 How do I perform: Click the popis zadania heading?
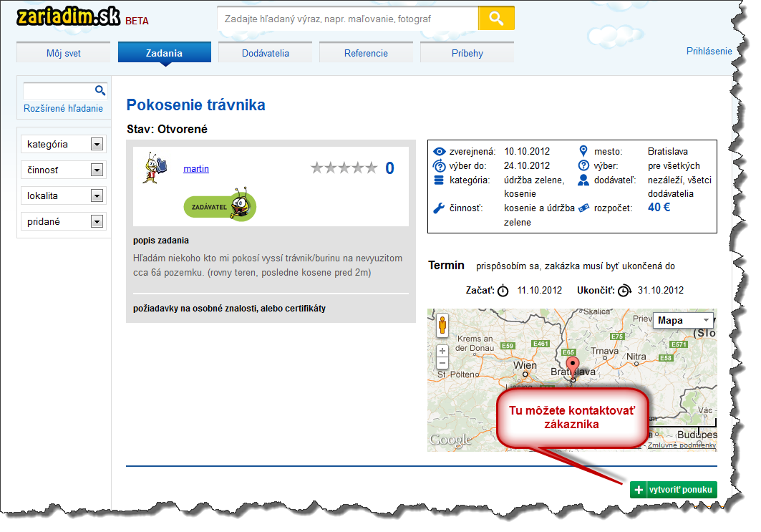pyautogui.click(x=160, y=241)
